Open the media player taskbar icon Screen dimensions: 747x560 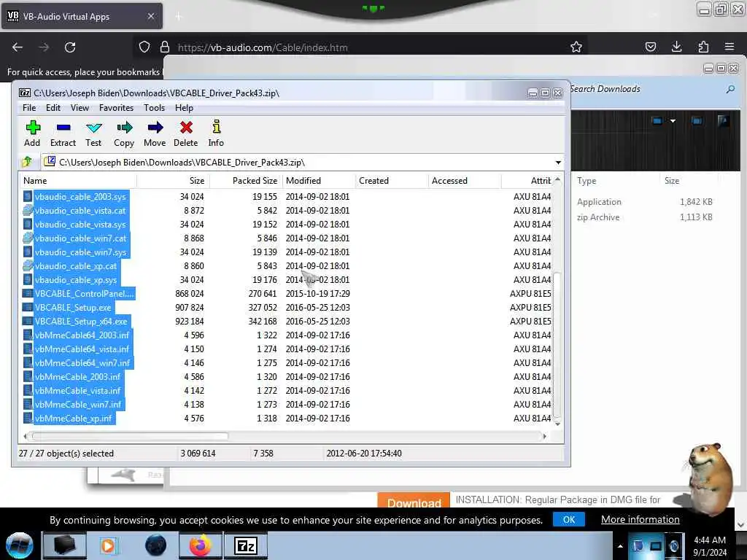108,545
